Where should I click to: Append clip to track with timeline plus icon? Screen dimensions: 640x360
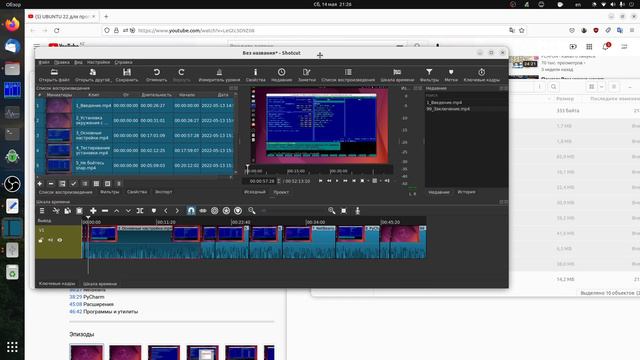(x=93, y=211)
